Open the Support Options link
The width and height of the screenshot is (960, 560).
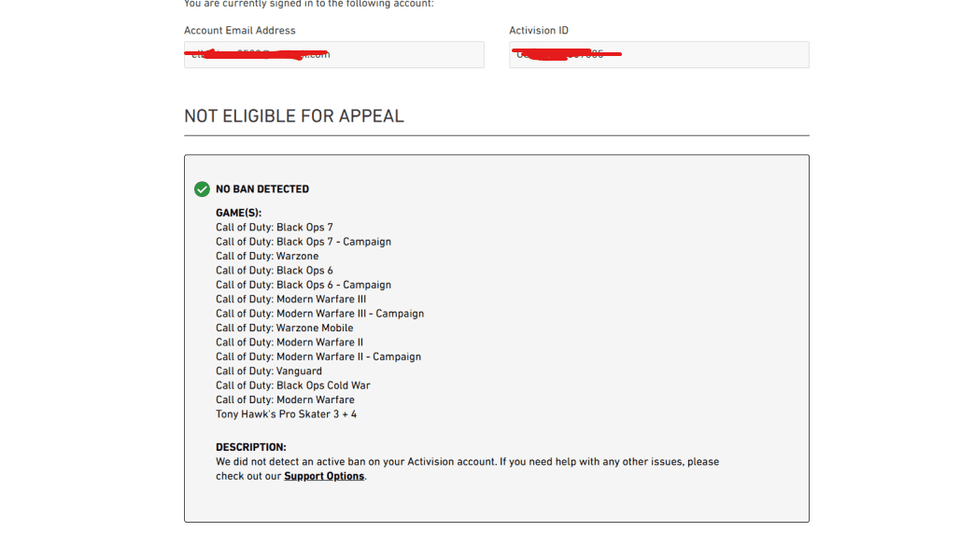coord(324,476)
